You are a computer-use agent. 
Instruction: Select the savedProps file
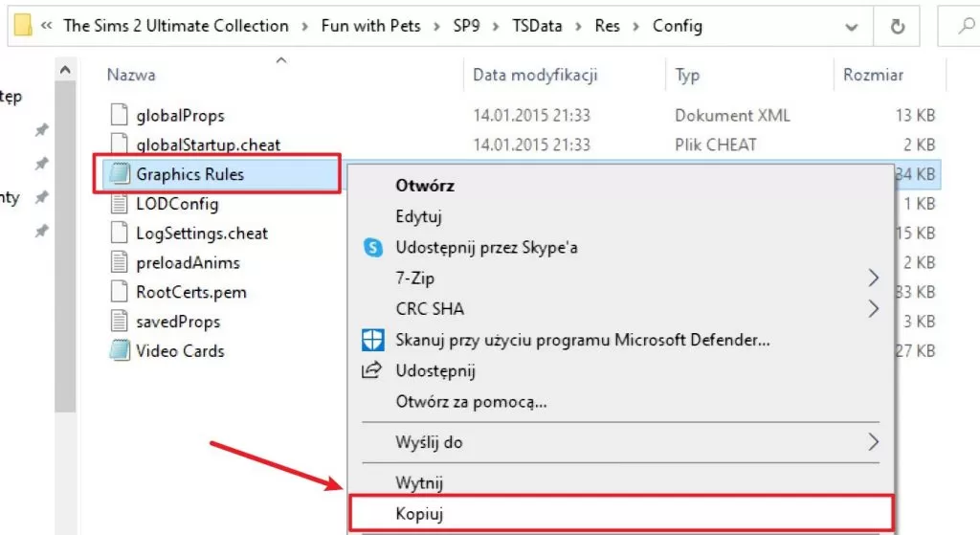pyautogui.click(x=178, y=322)
